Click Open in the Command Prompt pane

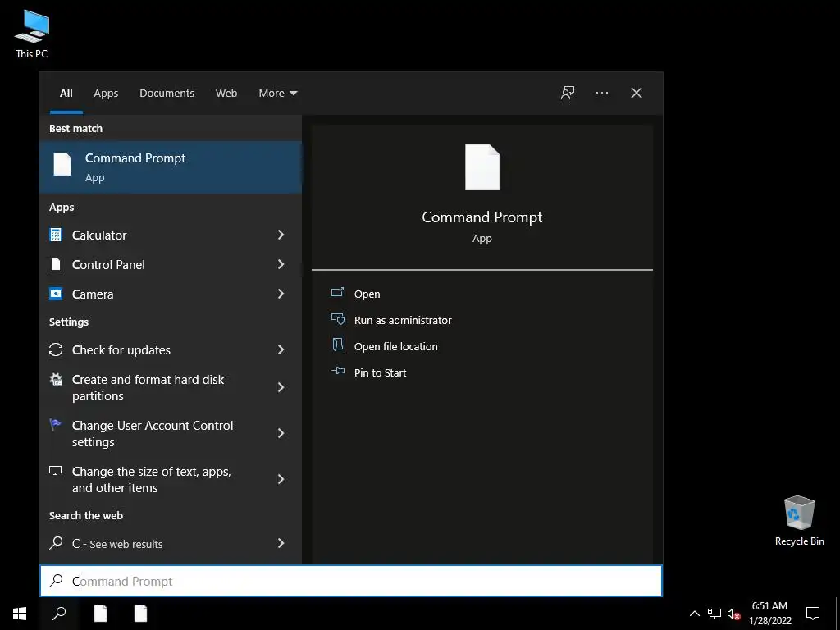[367, 294]
